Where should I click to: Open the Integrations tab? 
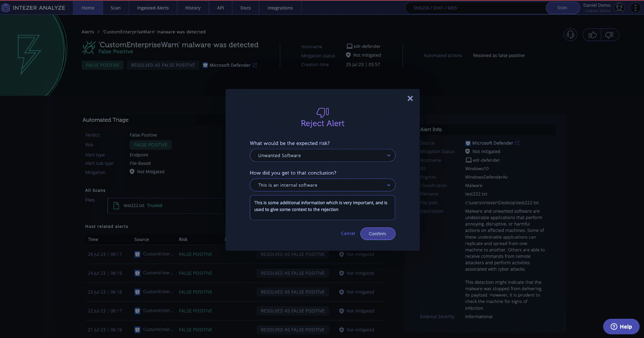click(x=280, y=8)
